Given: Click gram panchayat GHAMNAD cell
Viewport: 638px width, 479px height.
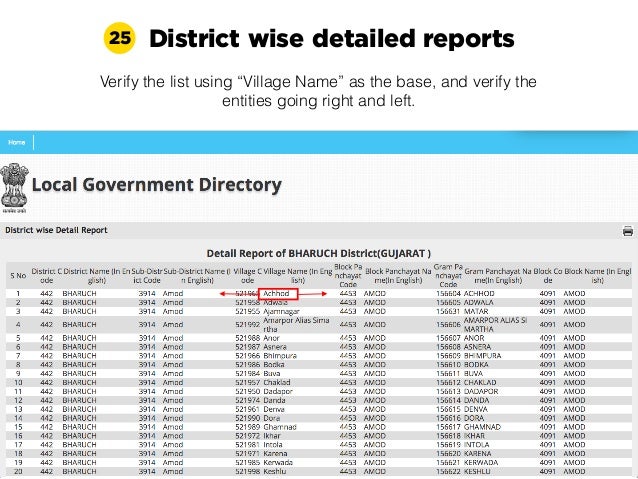Looking at the screenshot, I should pyautogui.click(x=482, y=427).
